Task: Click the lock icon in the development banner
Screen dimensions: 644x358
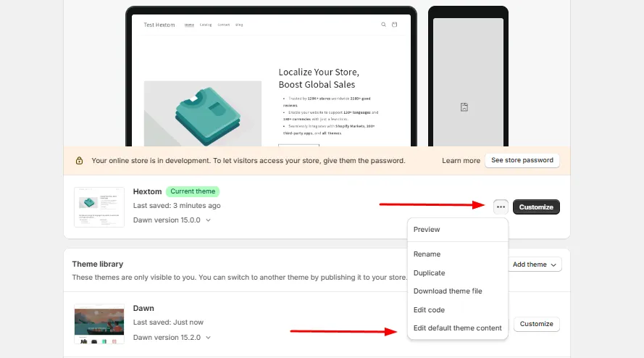Action: point(79,161)
